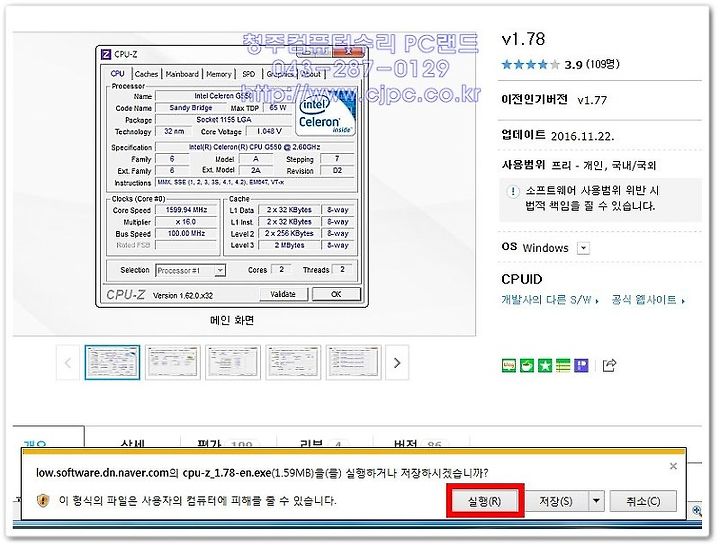Click the 저장(S) save button

556,501
